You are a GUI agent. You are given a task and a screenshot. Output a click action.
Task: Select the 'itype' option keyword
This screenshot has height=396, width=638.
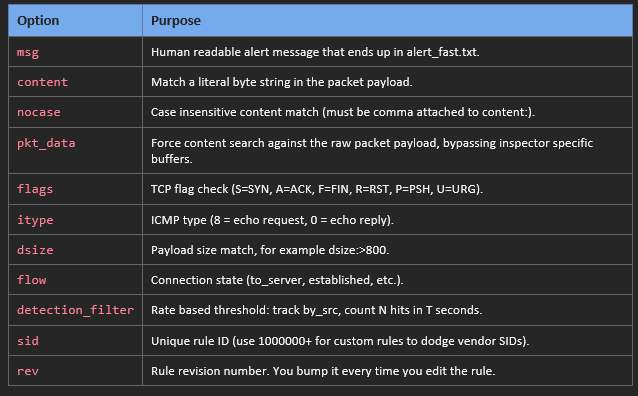[x=35, y=220]
